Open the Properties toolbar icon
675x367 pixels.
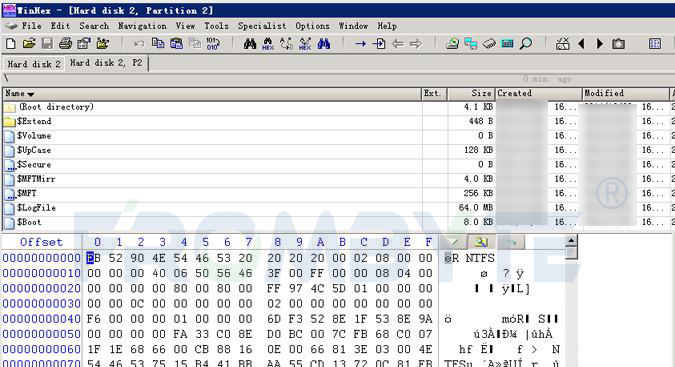click(84, 43)
